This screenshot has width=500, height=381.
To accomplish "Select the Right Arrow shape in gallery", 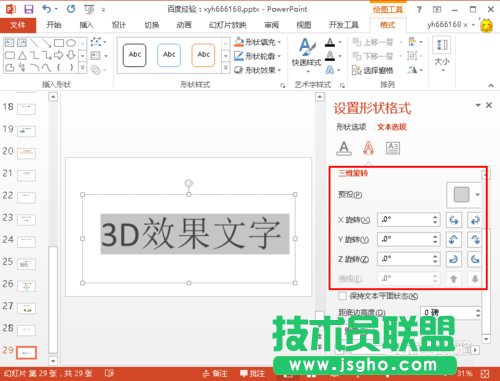I will tap(59, 55).
